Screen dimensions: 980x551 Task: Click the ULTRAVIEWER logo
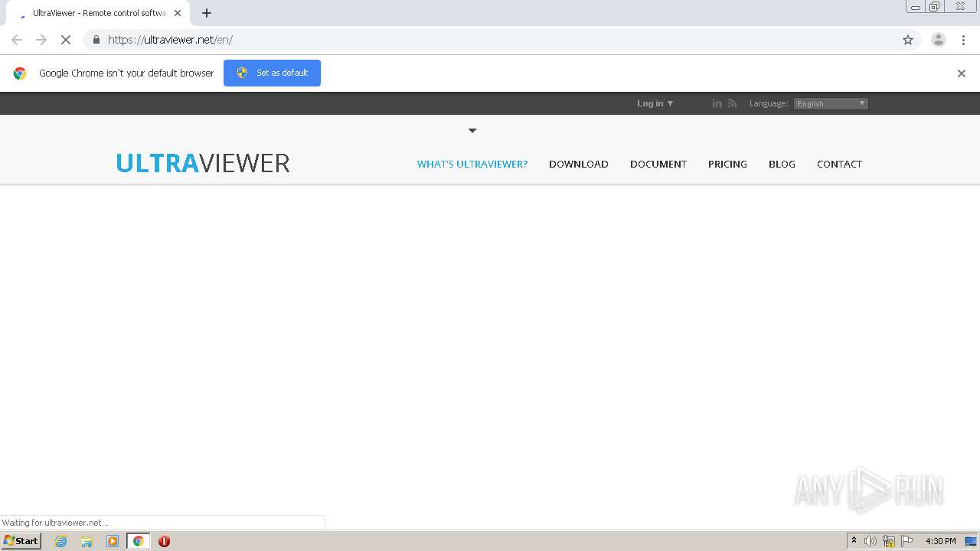203,163
